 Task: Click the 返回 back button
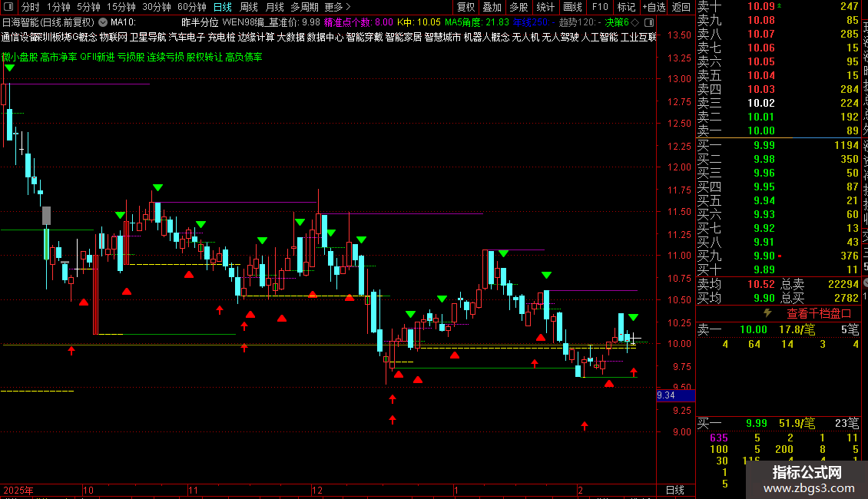click(681, 7)
